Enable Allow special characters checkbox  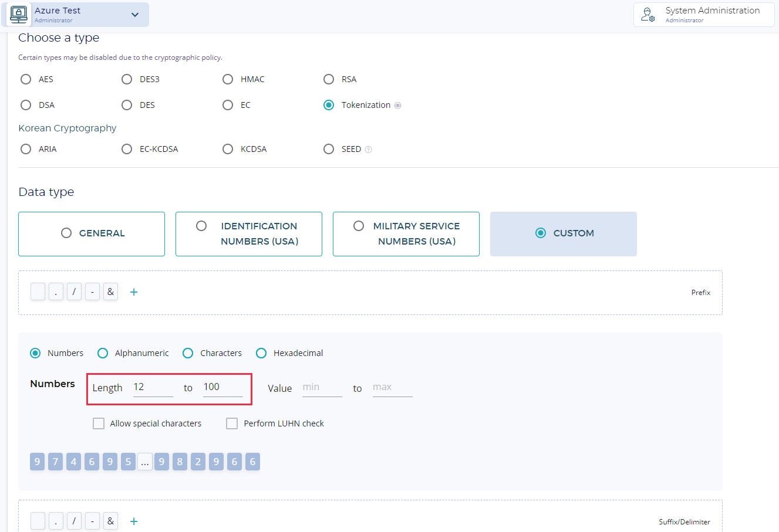99,423
